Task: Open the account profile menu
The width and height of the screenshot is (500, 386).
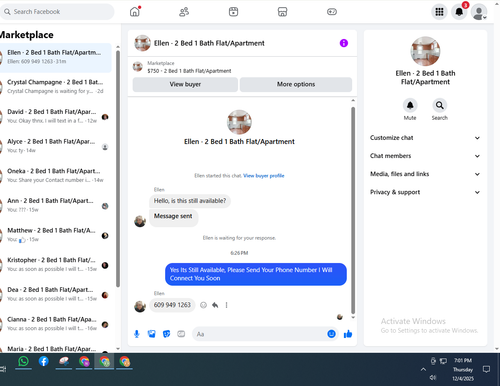Action: point(479,12)
